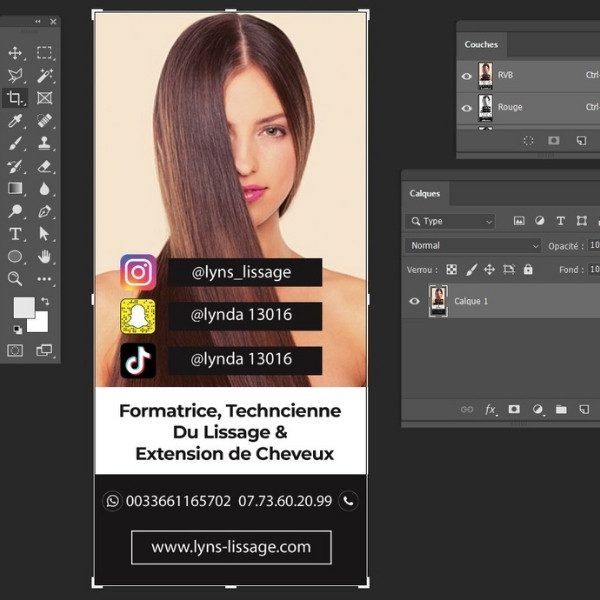Activate the Eyedropper tool
Viewport: 600px width, 600px height.
coord(15,121)
